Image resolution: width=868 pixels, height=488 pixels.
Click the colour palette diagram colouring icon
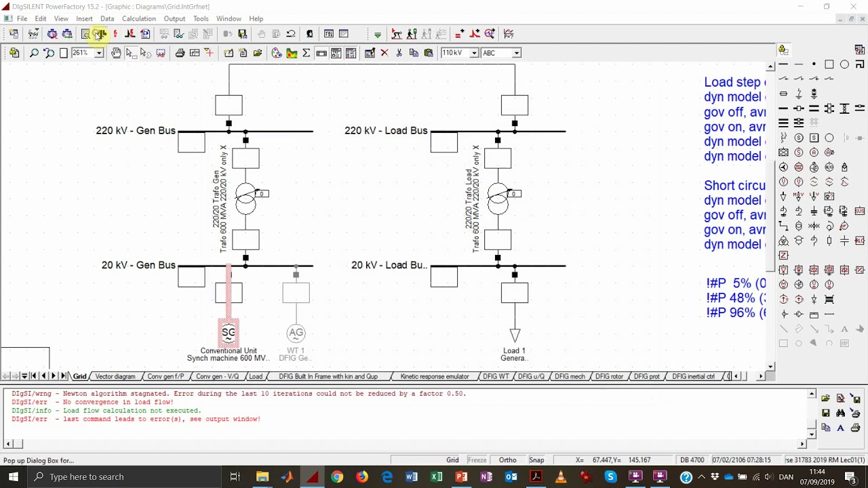click(277, 53)
